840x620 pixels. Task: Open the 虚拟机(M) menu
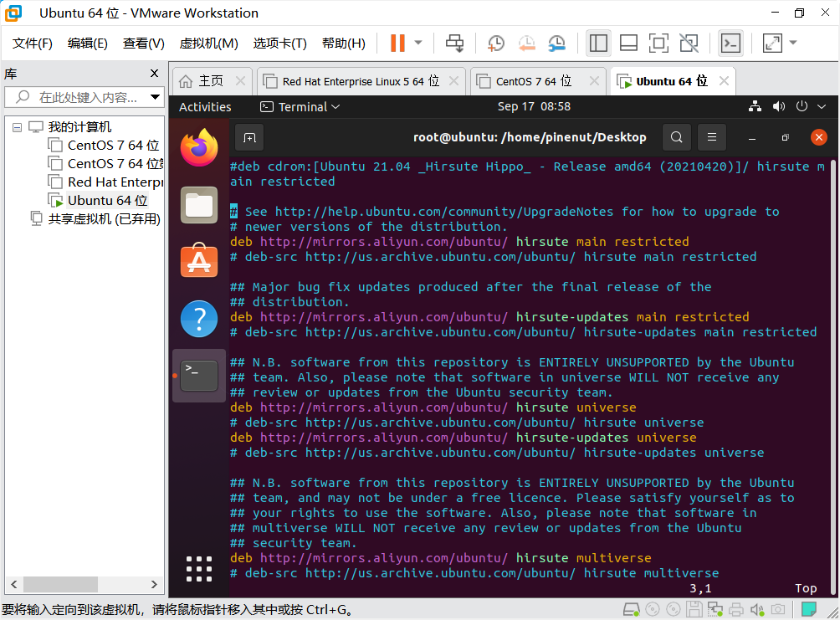click(208, 43)
